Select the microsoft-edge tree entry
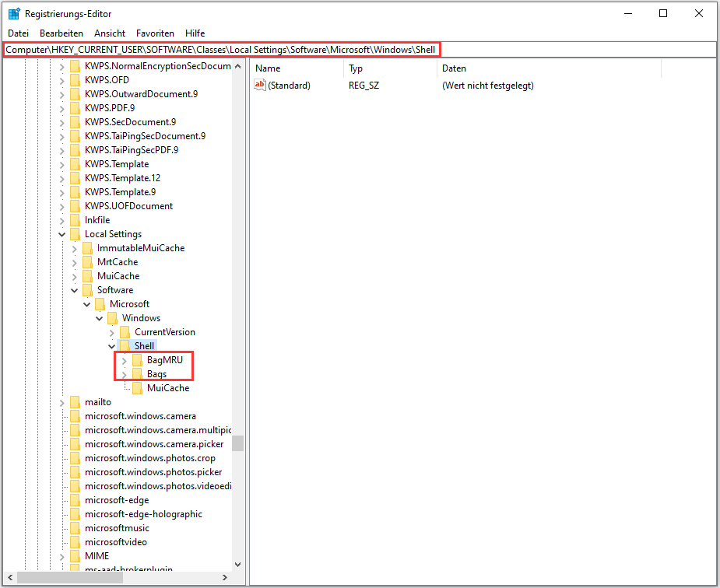The width and height of the screenshot is (720, 588). click(x=117, y=500)
